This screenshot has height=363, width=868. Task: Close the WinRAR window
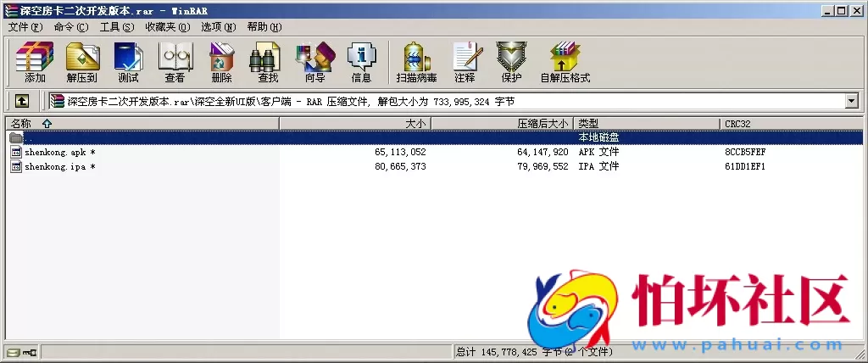coord(856,10)
